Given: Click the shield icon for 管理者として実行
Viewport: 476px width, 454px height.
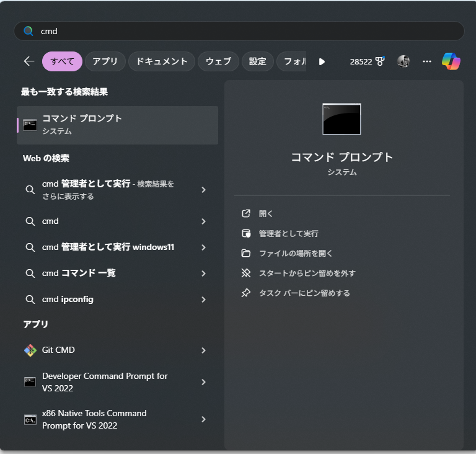Looking at the screenshot, I should [246, 233].
